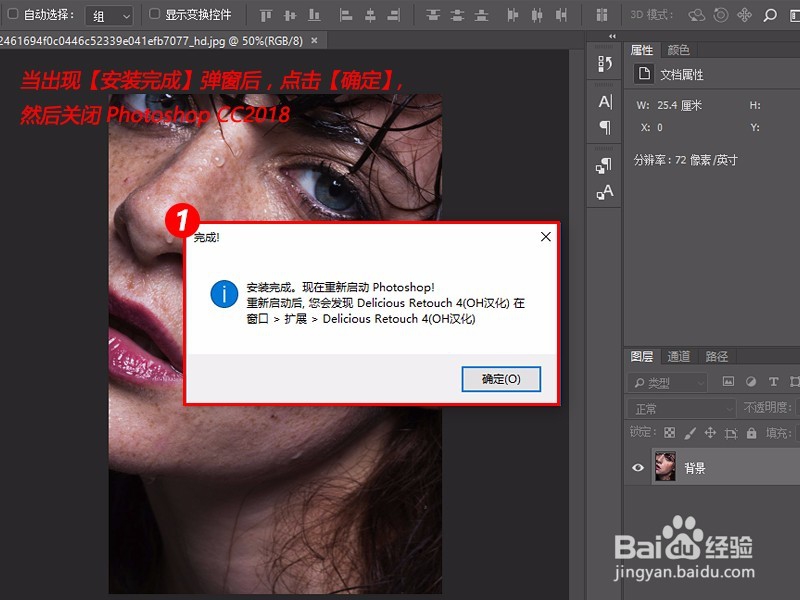Select the hd.jpg @ 50% document tab
This screenshot has height=600, width=800.
pyautogui.click(x=153, y=41)
